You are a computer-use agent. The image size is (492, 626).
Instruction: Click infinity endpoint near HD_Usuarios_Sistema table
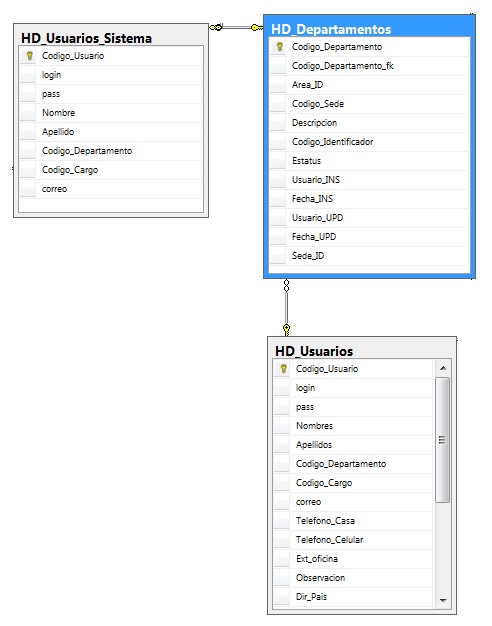pyautogui.click(x=216, y=27)
